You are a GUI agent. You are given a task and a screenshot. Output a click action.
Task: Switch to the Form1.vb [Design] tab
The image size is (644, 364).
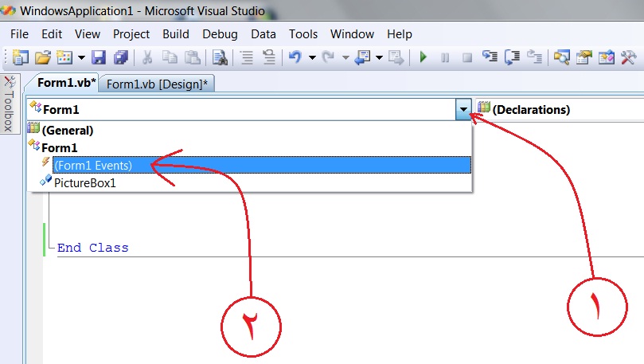pos(157,84)
